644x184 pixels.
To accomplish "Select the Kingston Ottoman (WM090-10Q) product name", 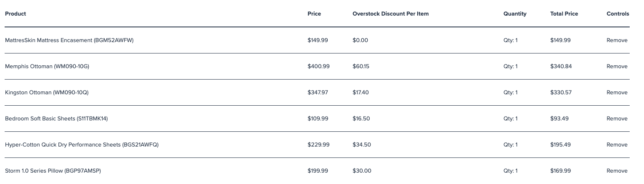I will coord(47,93).
